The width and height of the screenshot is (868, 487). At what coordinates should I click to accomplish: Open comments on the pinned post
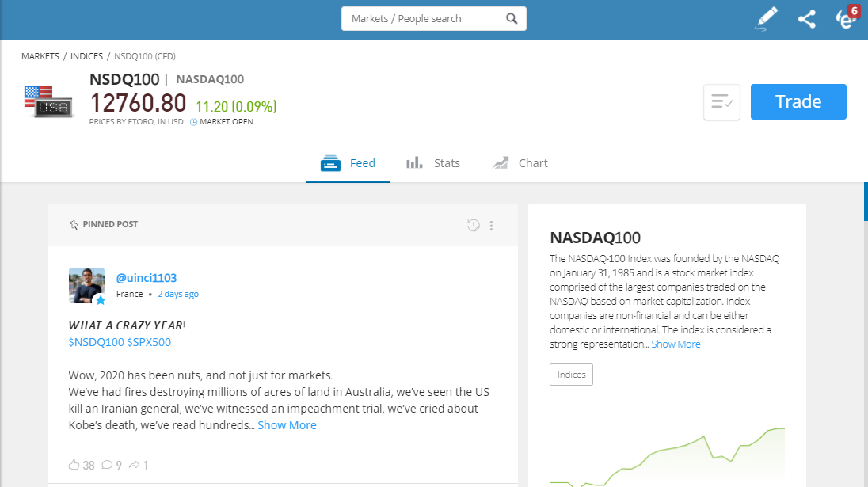click(x=108, y=465)
